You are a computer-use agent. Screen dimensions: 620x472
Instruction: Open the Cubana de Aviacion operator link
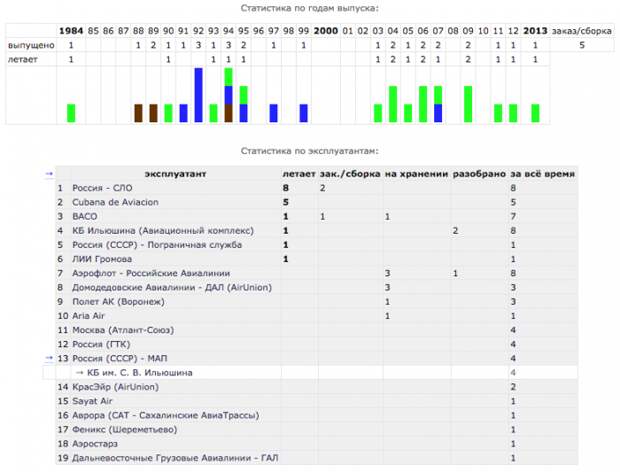pyautogui.click(x=115, y=202)
